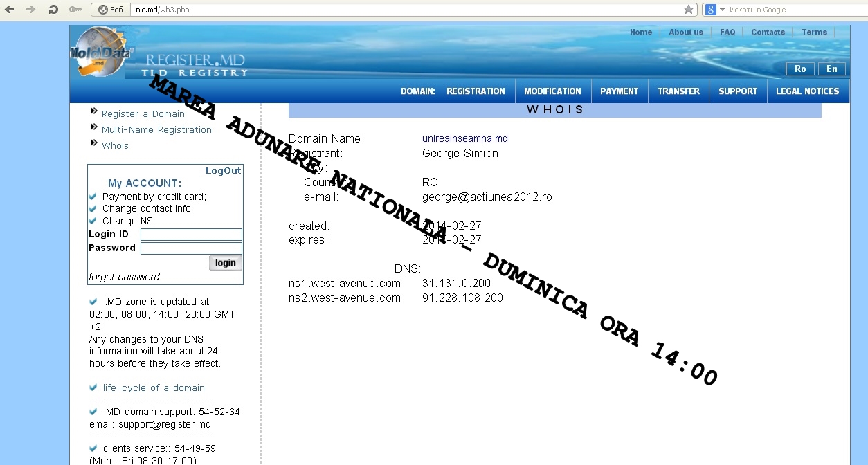
Task: Select IP address 31.131.0.200
Action: 456,284
